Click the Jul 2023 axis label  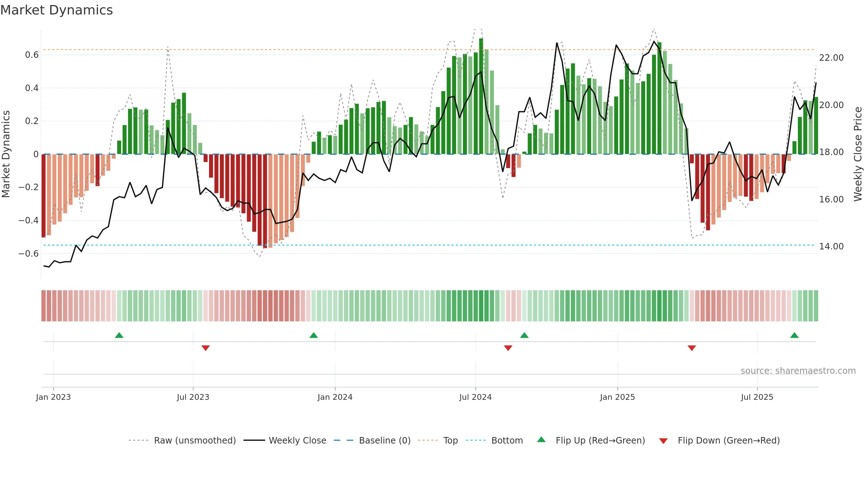click(193, 397)
